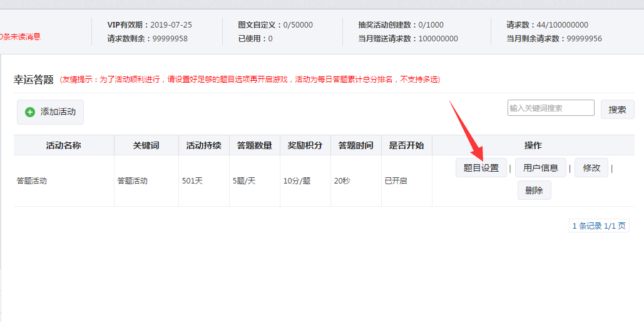The height and width of the screenshot is (322, 644).
Task: Click the 奖励积分 column header
Action: click(305, 145)
